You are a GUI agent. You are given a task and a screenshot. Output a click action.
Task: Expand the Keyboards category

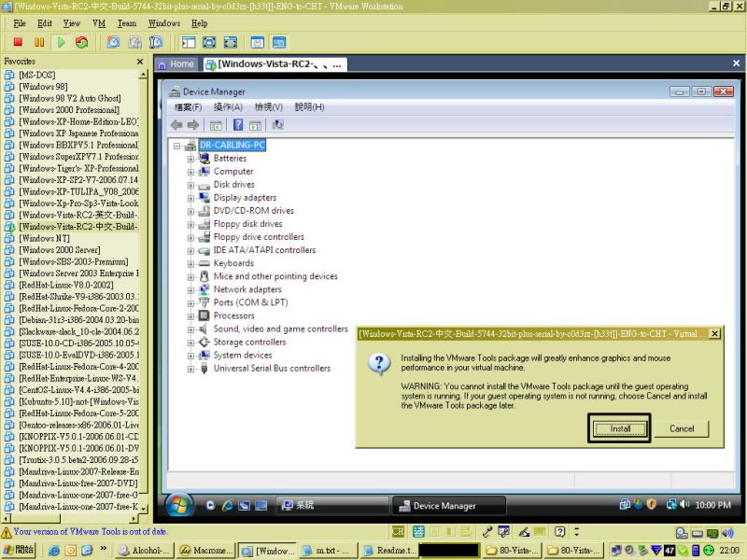(190, 264)
